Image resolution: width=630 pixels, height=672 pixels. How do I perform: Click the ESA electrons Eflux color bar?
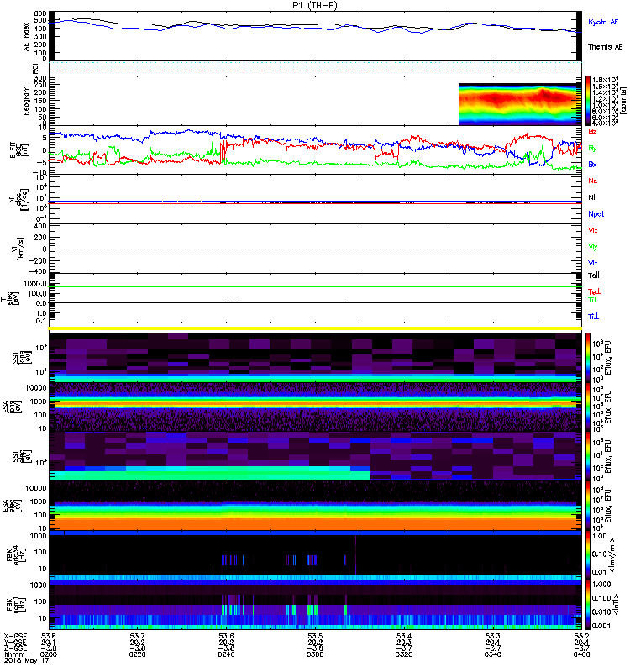587,506
